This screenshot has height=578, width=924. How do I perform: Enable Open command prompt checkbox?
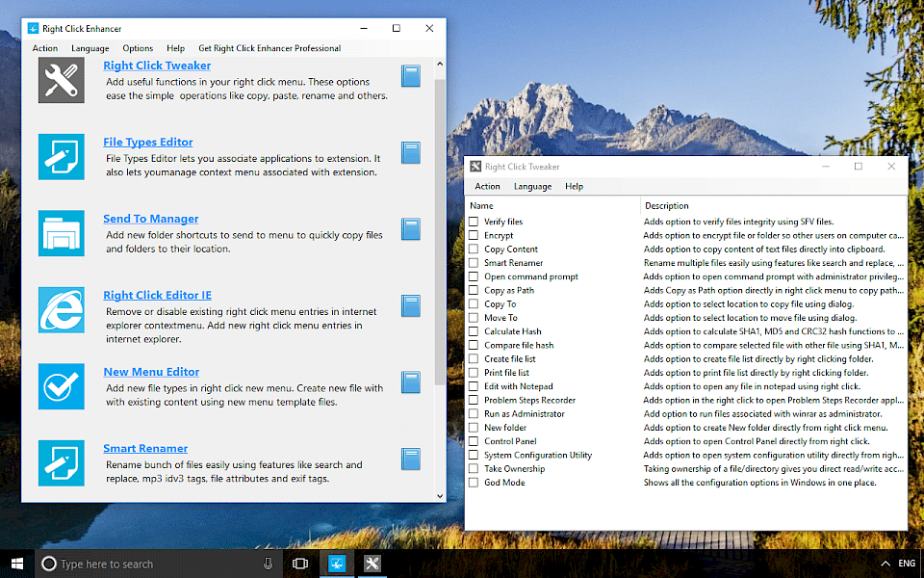tap(474, 276)
